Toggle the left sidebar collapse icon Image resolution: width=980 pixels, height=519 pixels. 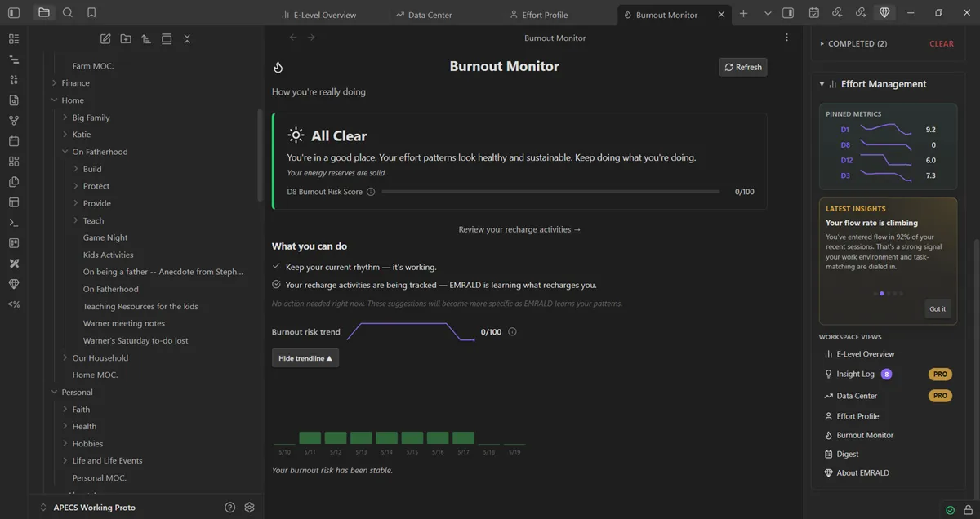tap(13, 13)
